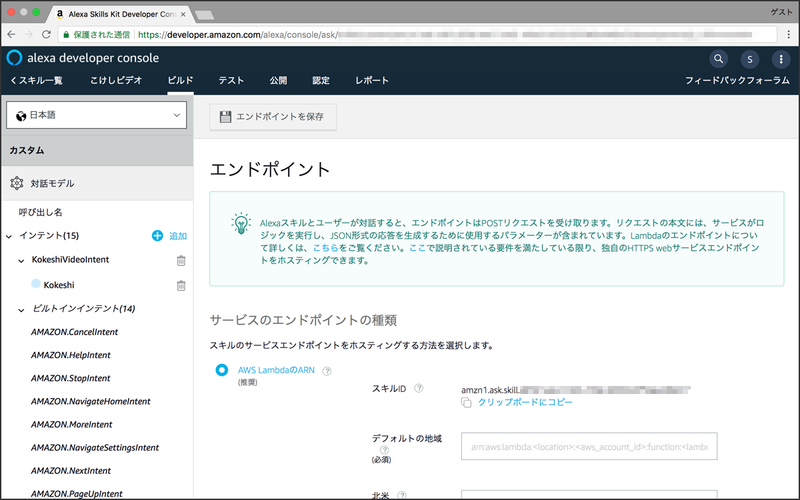Screen dimensions: 800x500
Task: Switch to the レポート tab
Action: [x=372, y=81]
